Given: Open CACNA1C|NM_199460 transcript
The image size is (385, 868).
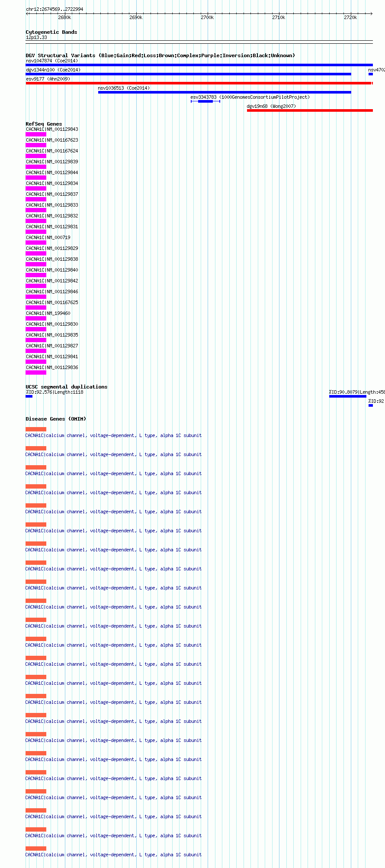Looking at the screenshot, I should [48, 313].
